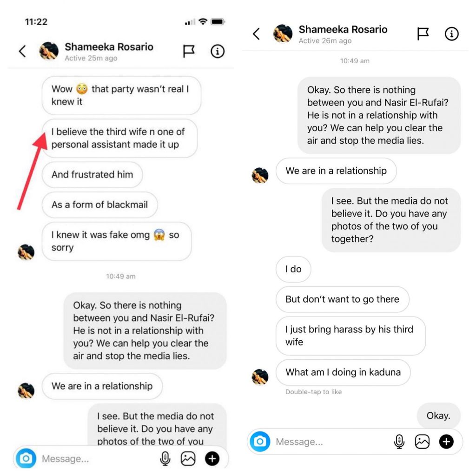Focus the Message text field in the right chat

[x=325, y=442]
